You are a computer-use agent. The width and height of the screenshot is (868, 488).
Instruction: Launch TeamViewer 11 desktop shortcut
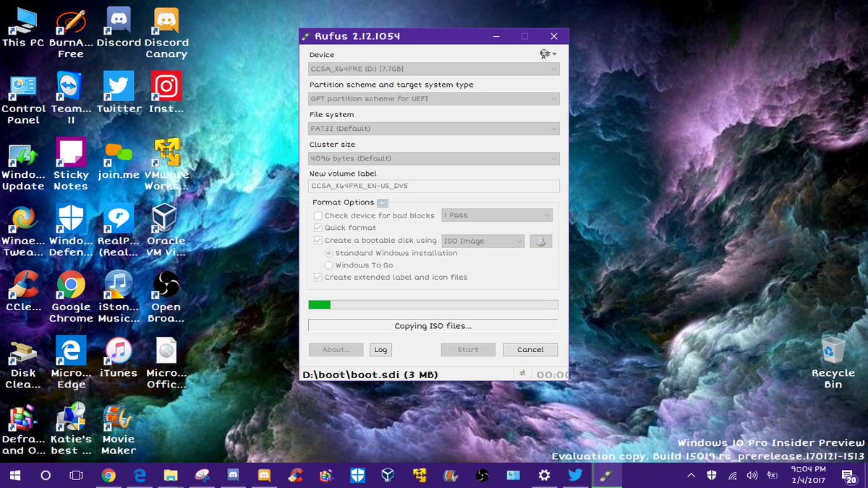(71, 99)
